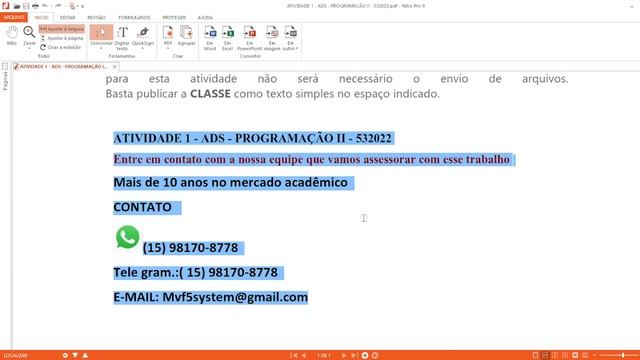Switch to the INÍCIO ribbon tab
The height and width of the screenshot is (360, 640).
click(x=41, y=18)
